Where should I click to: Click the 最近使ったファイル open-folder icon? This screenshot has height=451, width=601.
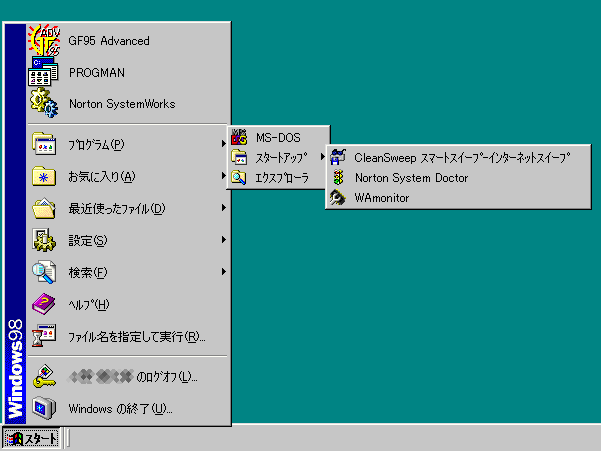44,208
